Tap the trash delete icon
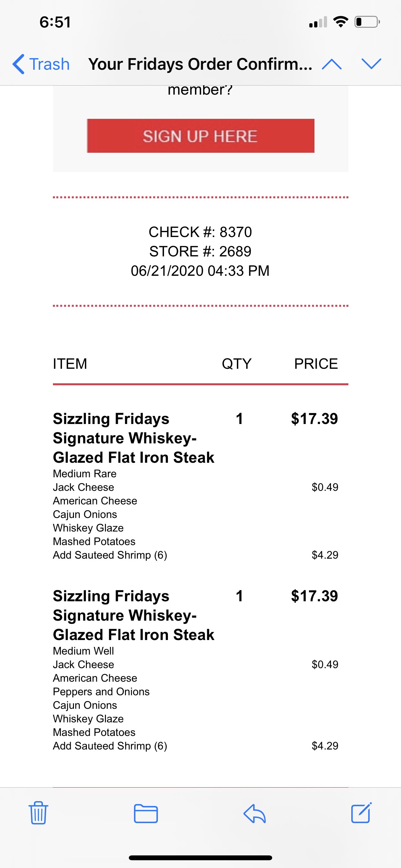This screenshot has width=401, height=868. pos(38,813)
